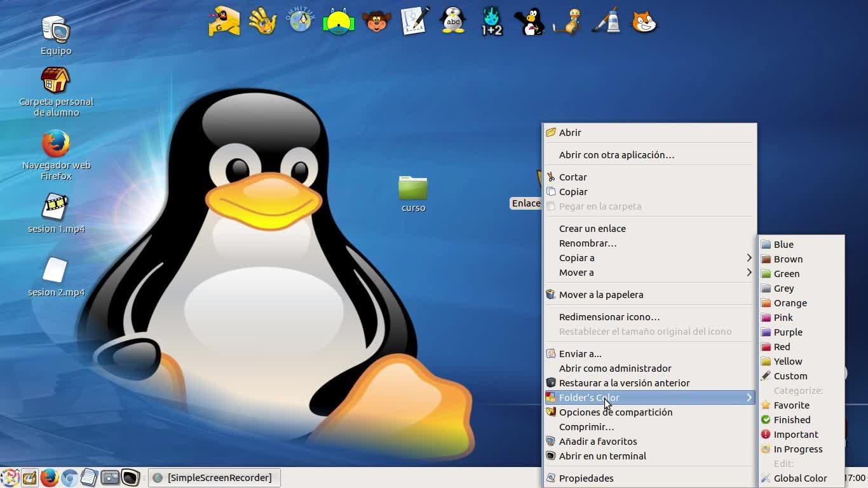Expand the Copiar a submenu

(x=649, y=258)
